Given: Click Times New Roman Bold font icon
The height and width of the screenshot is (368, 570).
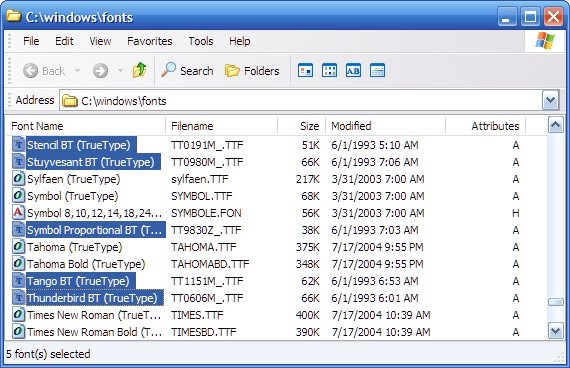Looking at the screenshot, I should coord(18,332).
